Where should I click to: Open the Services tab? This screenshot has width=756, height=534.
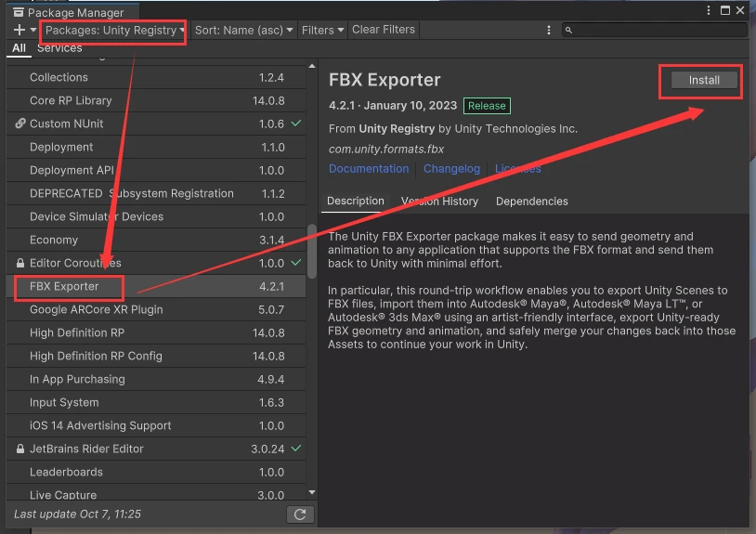59,47
